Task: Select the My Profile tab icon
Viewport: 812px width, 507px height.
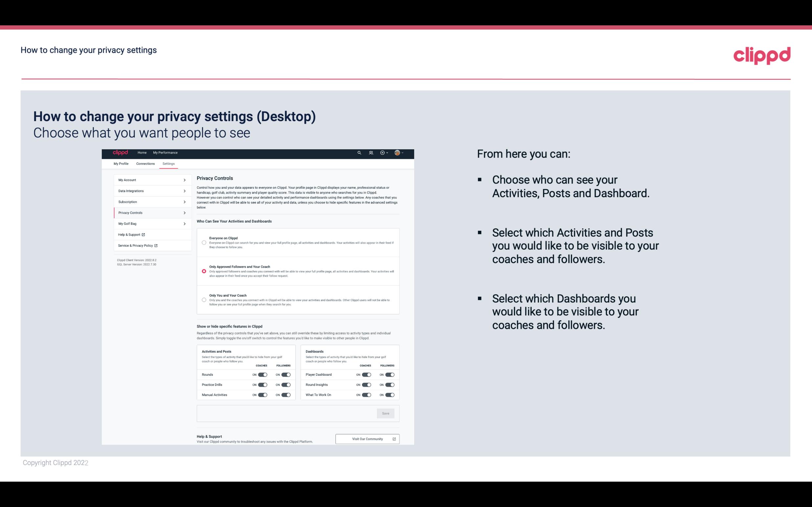Action: coord(121,163)
